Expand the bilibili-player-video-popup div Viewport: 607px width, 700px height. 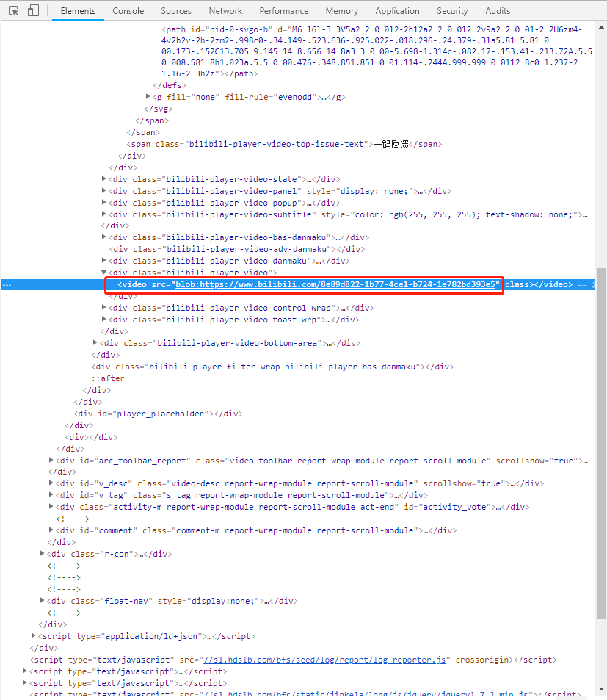[104, 202]
